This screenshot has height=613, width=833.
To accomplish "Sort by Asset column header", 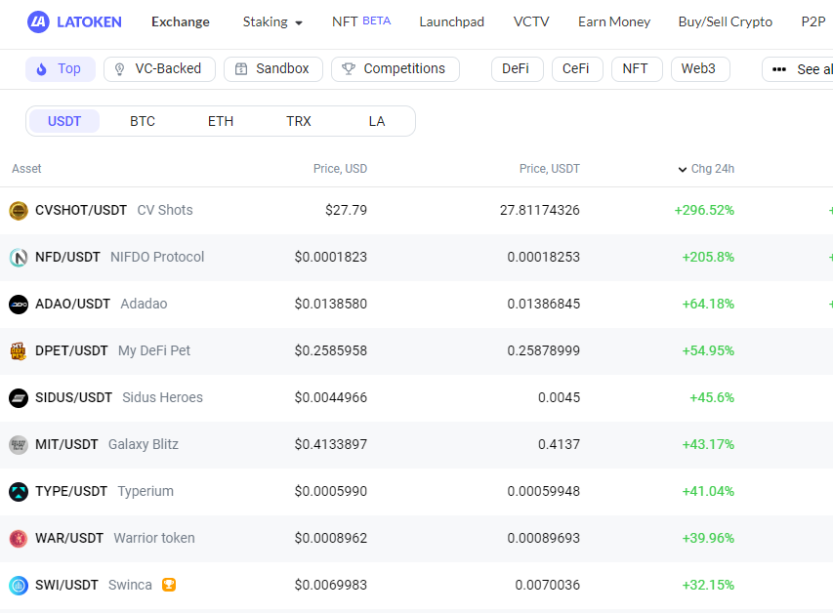I will (x=27, y=169).
